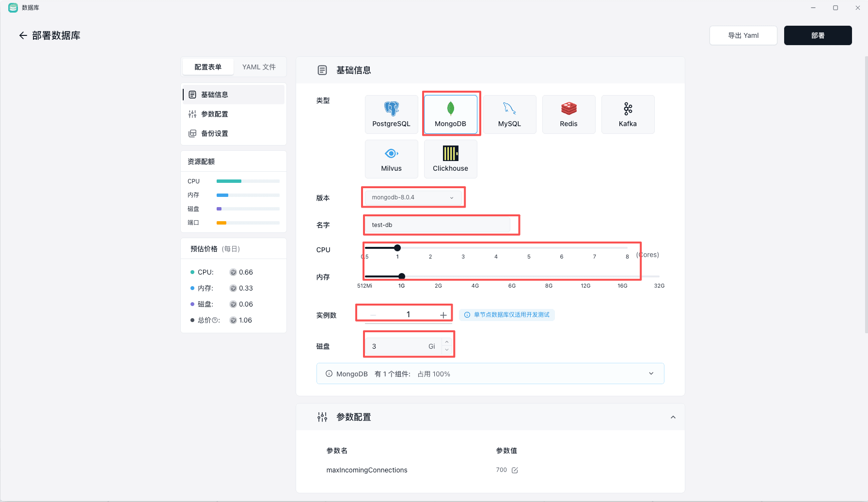Click the edit icon next to 700
Viewport: 868px width, 502px height.
coord(515,470)
